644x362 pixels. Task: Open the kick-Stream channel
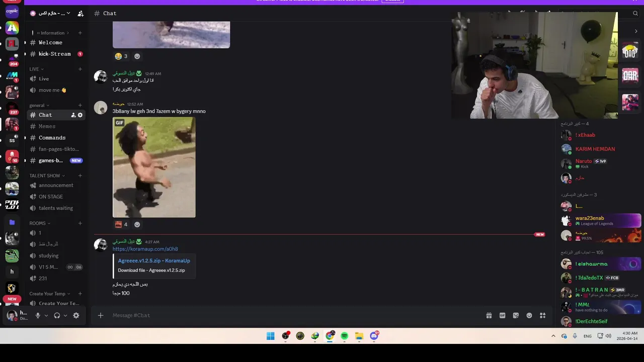55,54
